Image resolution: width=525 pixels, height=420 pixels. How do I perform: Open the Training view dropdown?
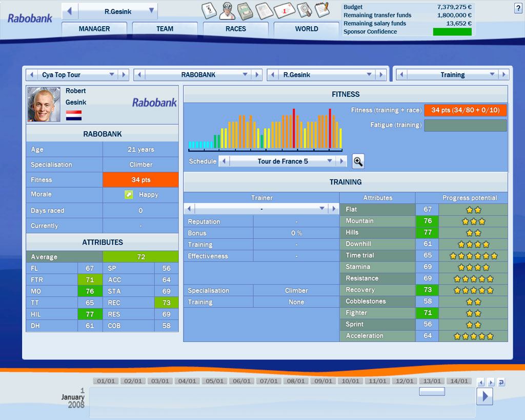click(492, 75)
